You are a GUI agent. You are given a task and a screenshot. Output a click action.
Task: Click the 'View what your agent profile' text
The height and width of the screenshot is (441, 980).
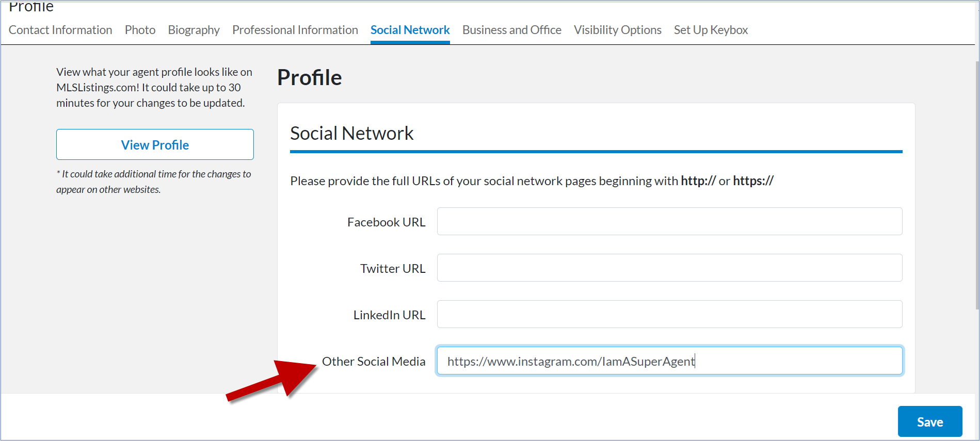[x=154, y=87]
